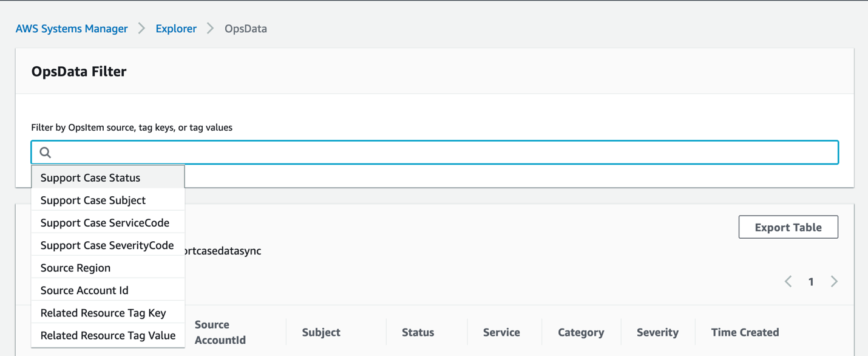Select the "Support Case Status" filter option

pos(90,177)
